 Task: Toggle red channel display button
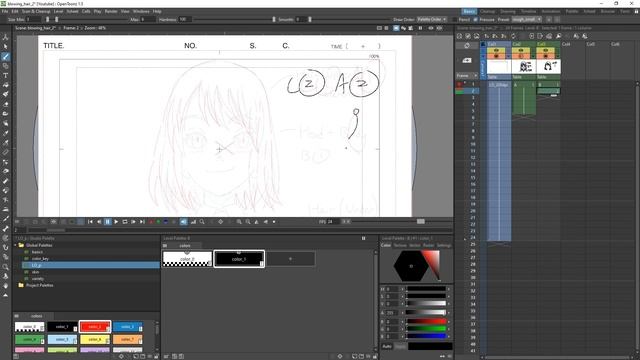click(151, 222)
